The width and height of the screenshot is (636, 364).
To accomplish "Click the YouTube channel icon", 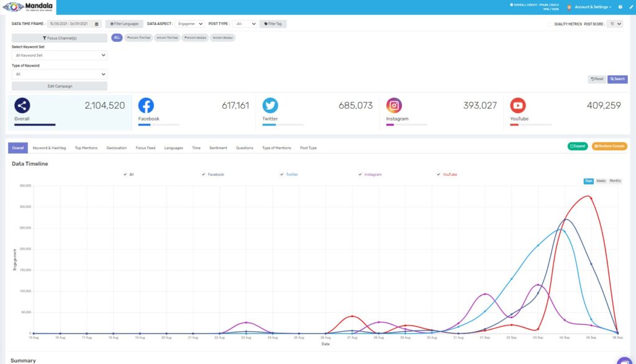I will tap(518, 105).
